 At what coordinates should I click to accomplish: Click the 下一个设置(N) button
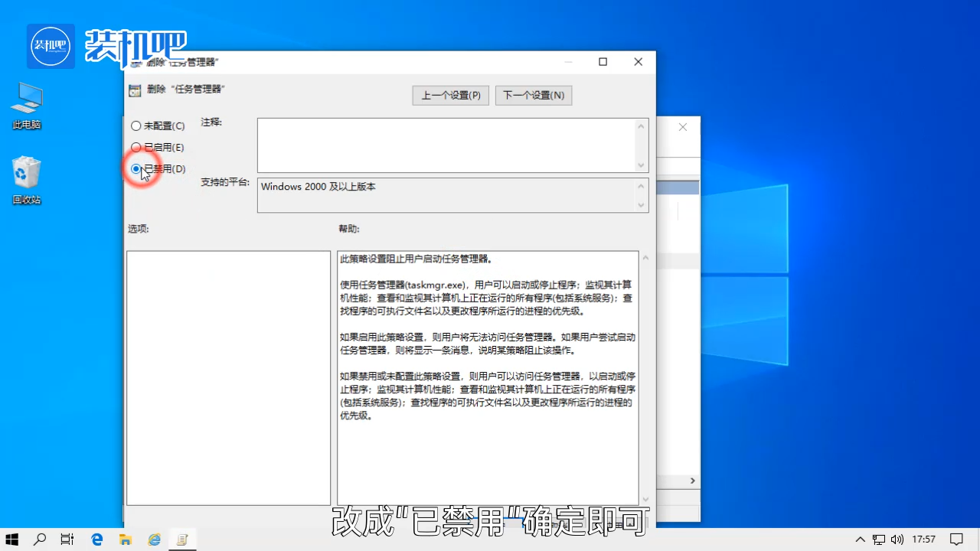[x=533, y=95]
